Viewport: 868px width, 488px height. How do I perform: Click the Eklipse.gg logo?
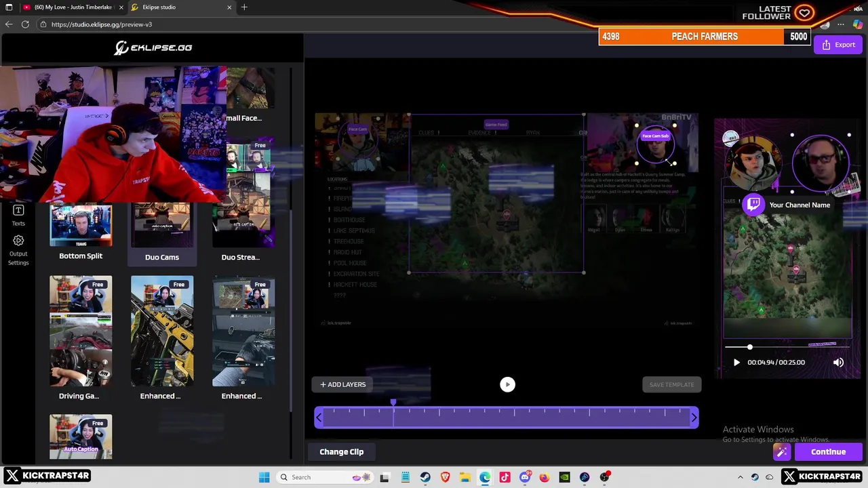pyautogui.click(x=153, y=47)
